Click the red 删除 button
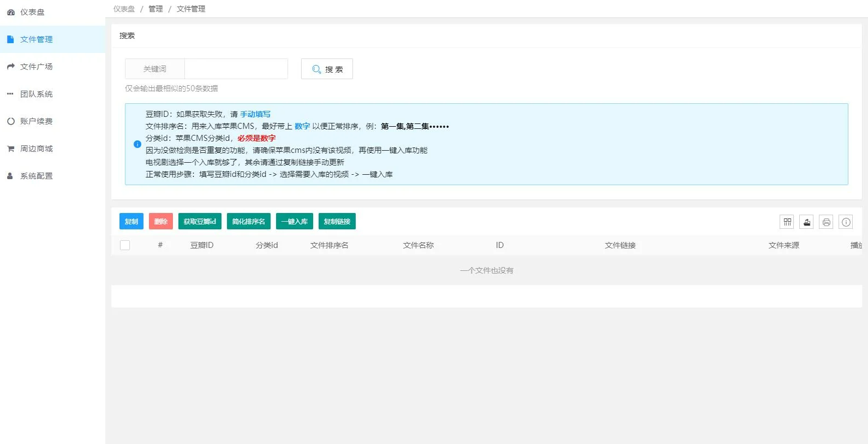 [x=161, y=221]
